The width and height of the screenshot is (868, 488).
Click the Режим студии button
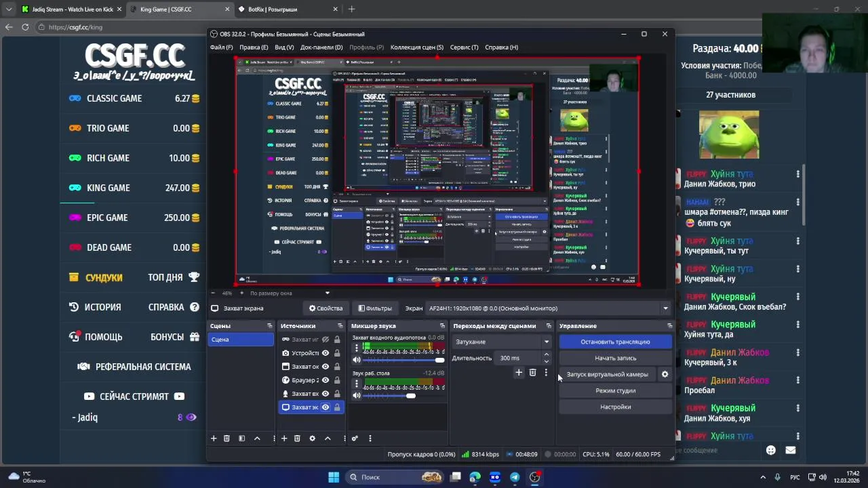[615, 390]
